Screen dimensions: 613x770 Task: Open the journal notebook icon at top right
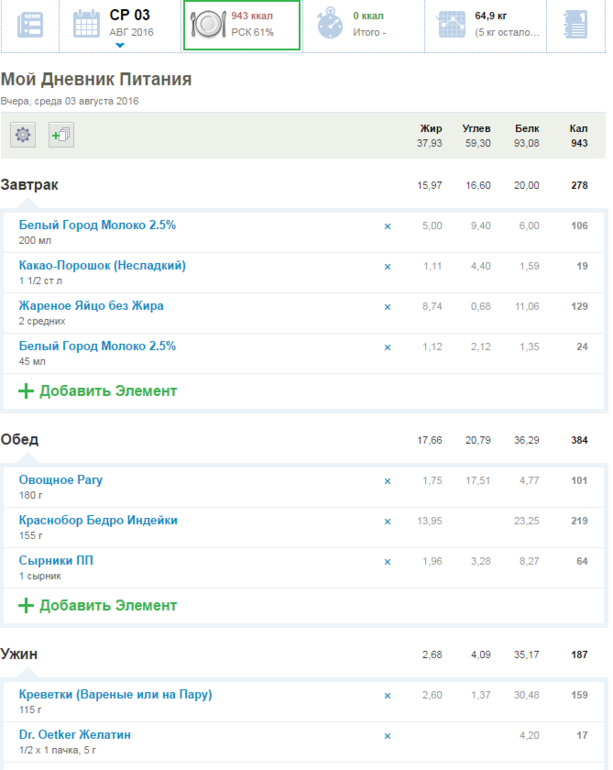[x=576, y=25]
